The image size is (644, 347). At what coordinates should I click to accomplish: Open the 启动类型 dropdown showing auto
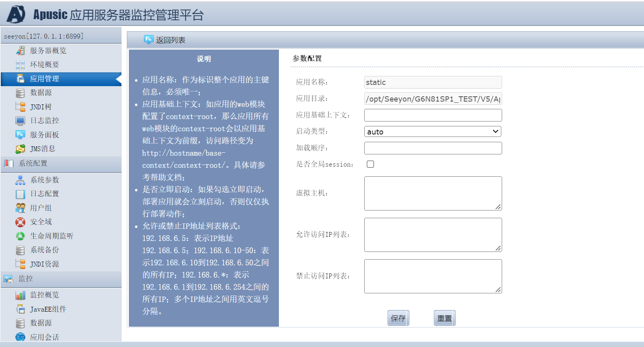click(x=433, y=131)
